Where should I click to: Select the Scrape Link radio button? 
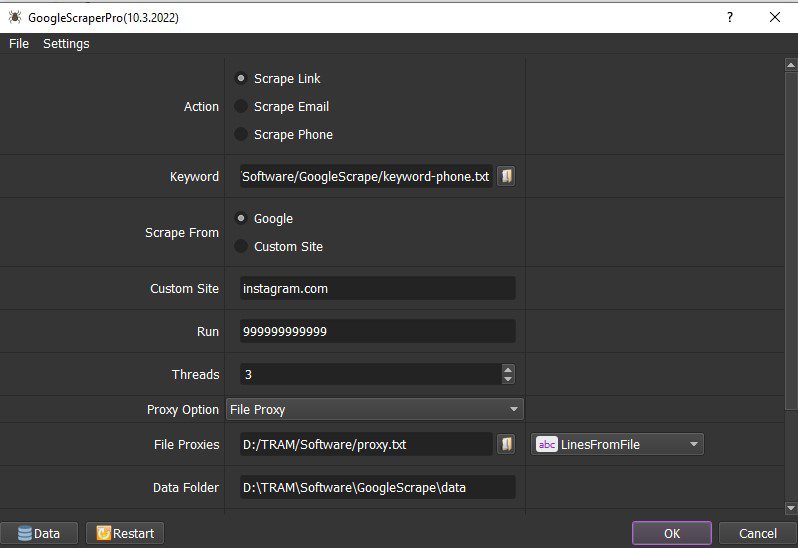(x=241, y=78)
